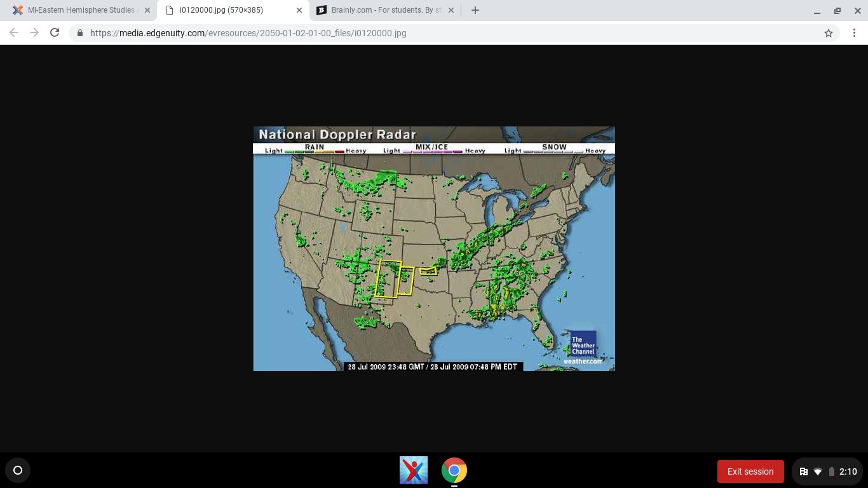
Task: Open the Chrome three-dot menu
Action: coord(854,33)
